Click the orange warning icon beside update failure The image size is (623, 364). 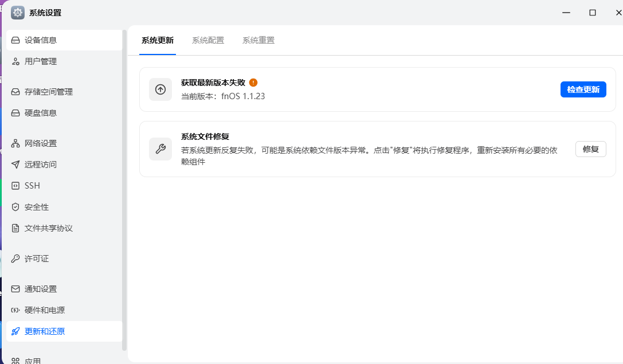tap(253, 83)
